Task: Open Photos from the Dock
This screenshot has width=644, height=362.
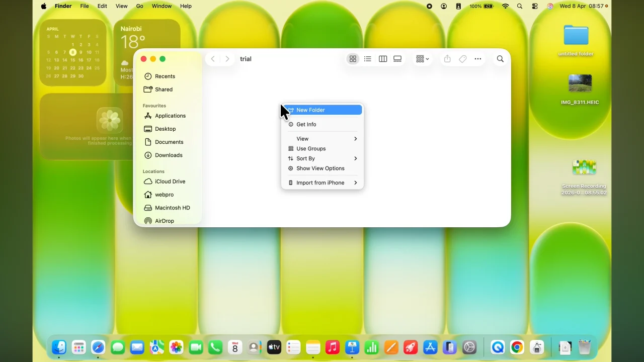Action: pyautogui.click(x=176, y=347)
